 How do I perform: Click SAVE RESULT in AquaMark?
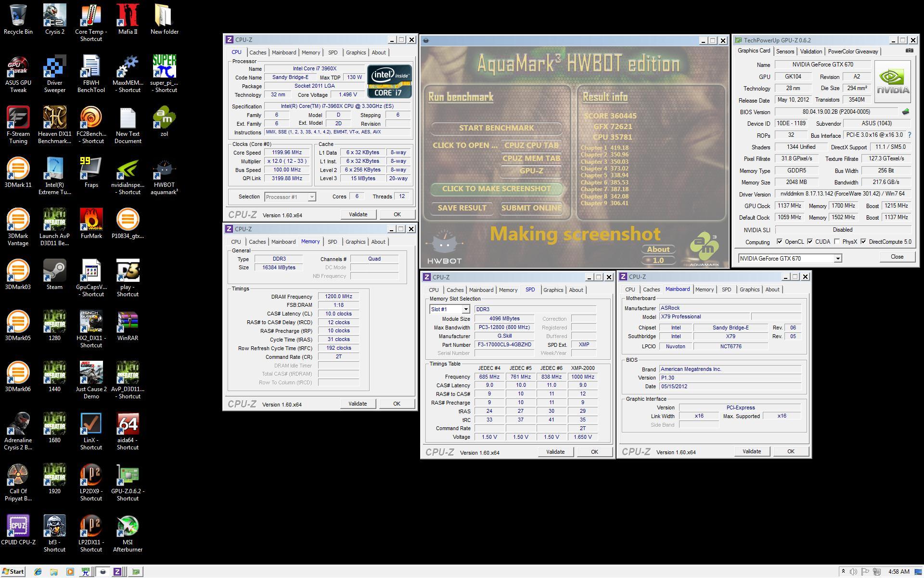(x=462, y=208)
